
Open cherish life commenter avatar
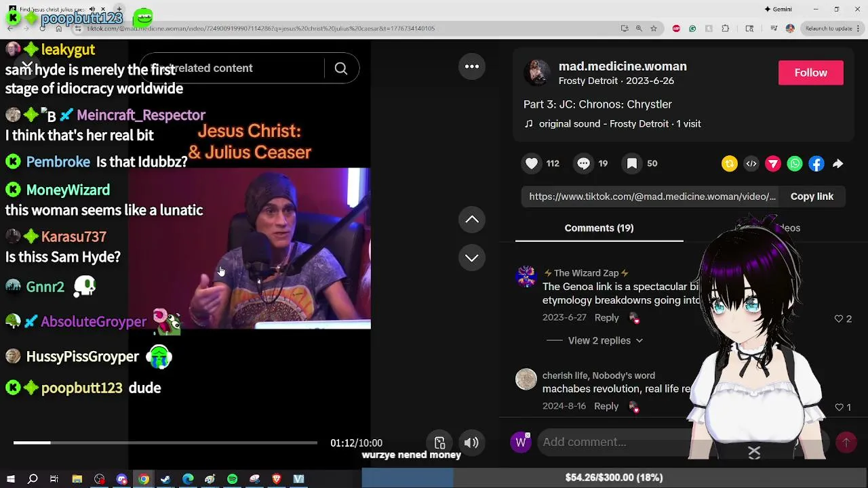tap(526, 379)
